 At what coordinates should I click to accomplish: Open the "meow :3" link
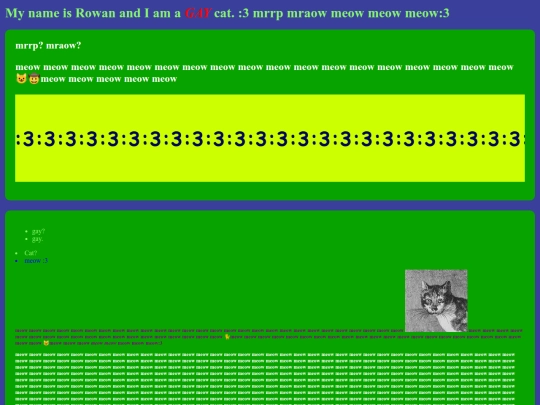[x=36, y=261]
